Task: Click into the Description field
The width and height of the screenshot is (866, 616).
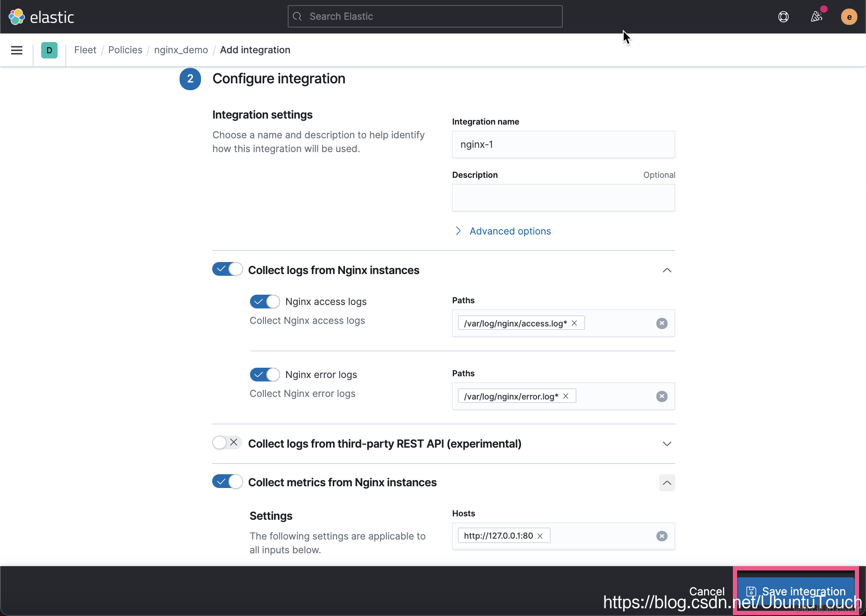Action: (563, 198)
